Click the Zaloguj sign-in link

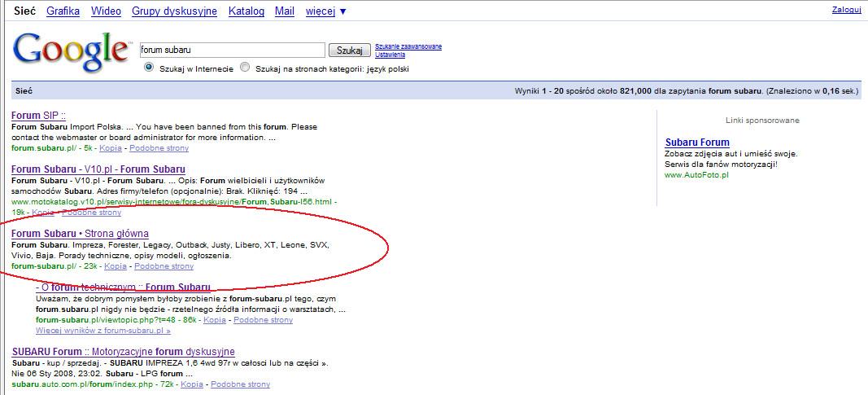846,10
